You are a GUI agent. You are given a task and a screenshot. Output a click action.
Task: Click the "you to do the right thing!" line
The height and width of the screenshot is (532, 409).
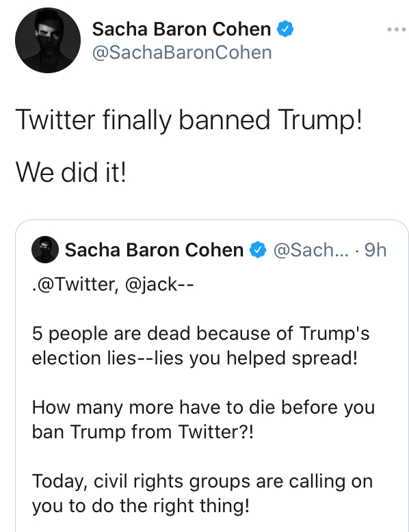coord(141,506)
